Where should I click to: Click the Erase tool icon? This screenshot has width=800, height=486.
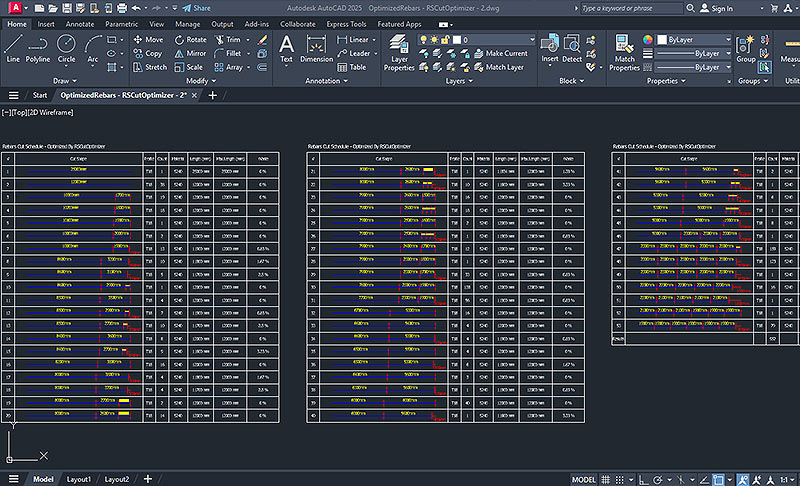(x=262, y=39)
